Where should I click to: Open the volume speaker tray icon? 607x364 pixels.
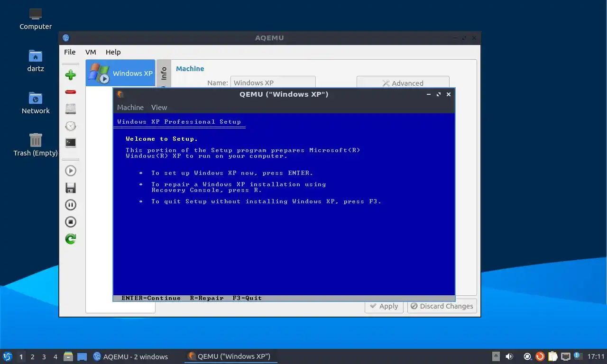(x=509, y=356)
